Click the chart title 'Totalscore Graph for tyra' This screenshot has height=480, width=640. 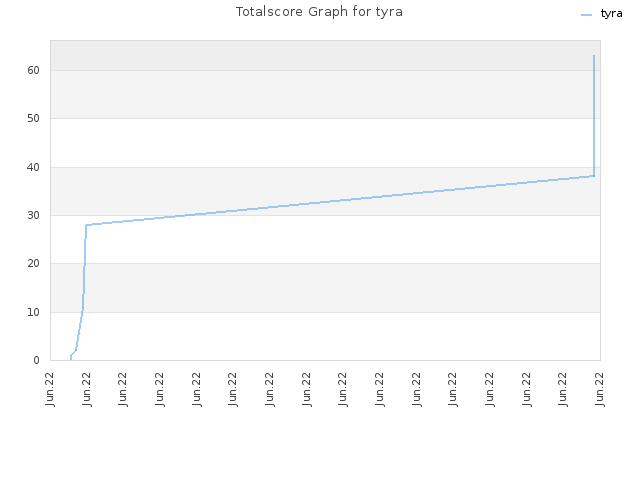tap(319, 12)
